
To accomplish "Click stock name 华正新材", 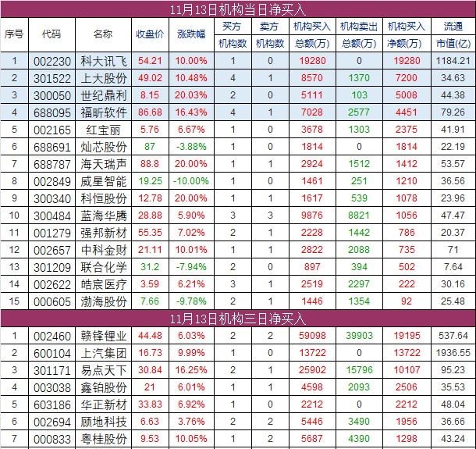I will [x=104, y=405].
